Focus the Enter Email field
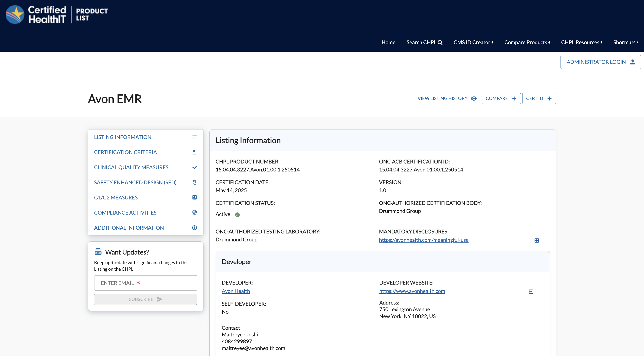644x356 pixels. [x=146, y=283]
